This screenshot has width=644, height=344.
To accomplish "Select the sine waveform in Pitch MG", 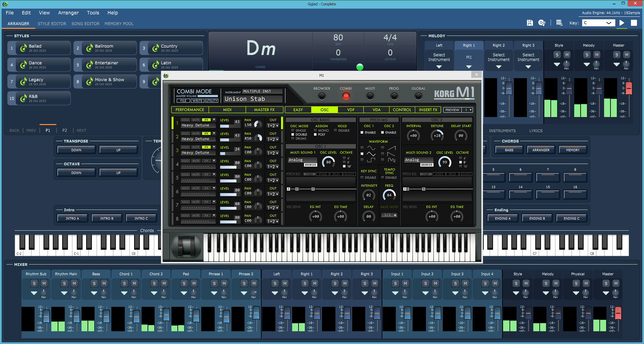I will [362, 148].
